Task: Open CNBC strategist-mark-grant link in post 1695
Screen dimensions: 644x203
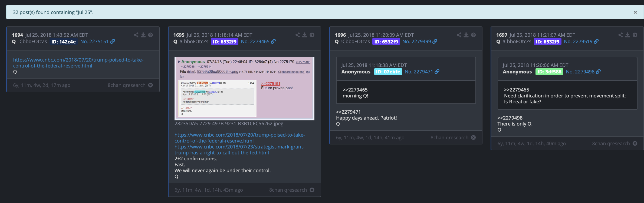Action: pyautogui.click(x=239, y=150)
